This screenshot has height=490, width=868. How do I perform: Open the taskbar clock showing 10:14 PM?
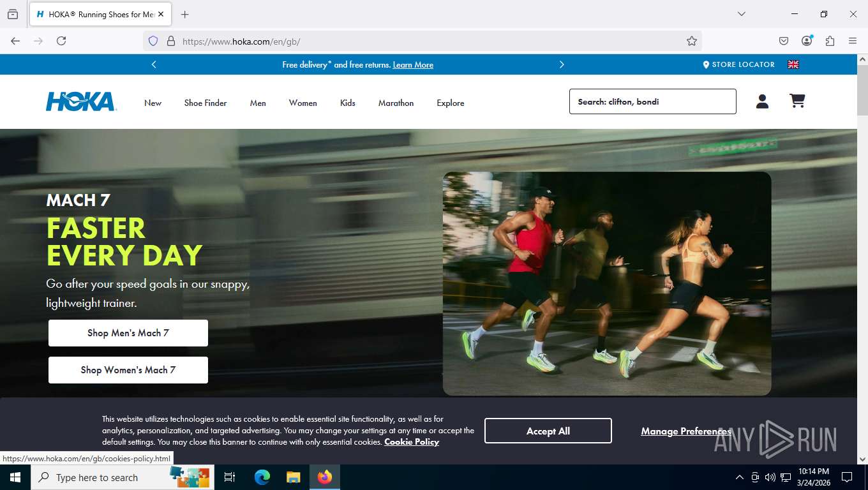[814, 477]
